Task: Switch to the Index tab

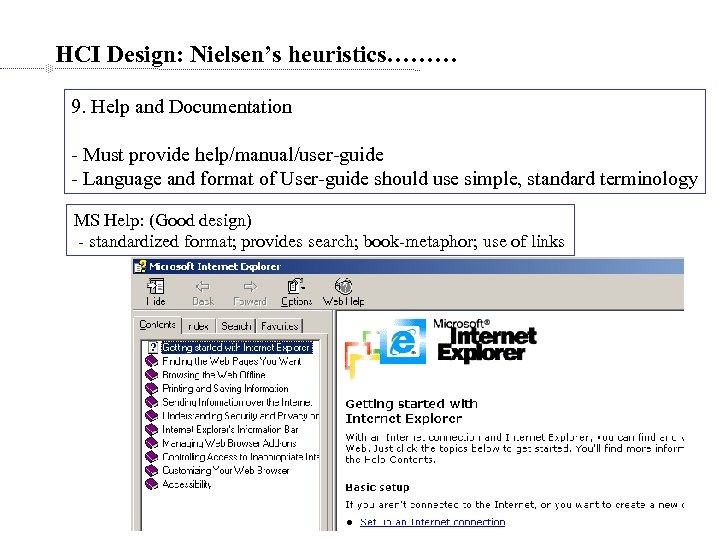Action: [x=198, y=326]
